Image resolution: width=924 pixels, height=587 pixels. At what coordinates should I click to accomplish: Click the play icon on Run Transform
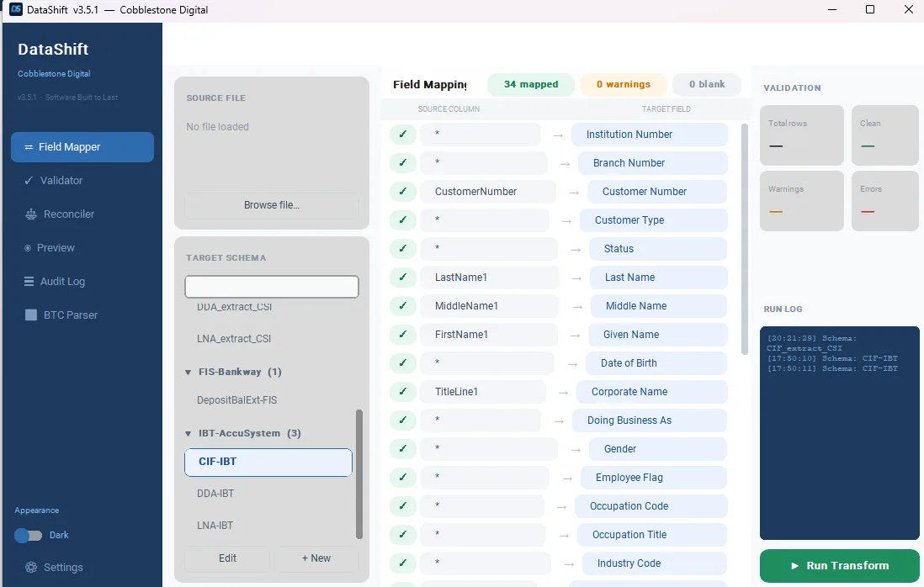(795, 566)
